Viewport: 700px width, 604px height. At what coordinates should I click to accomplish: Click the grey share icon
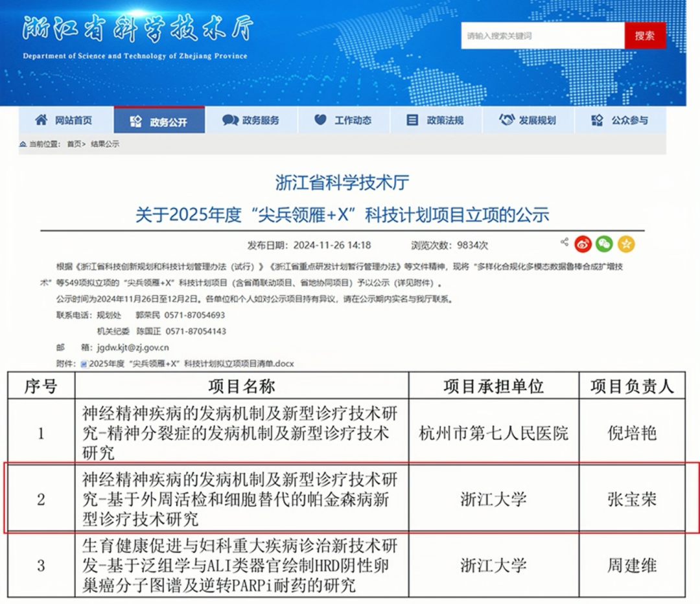point(565,242)
